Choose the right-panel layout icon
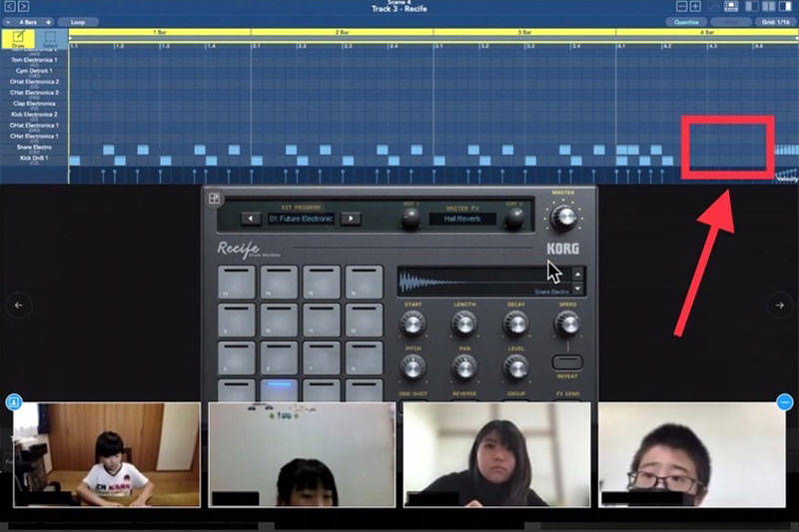 (x=785, y=6)
